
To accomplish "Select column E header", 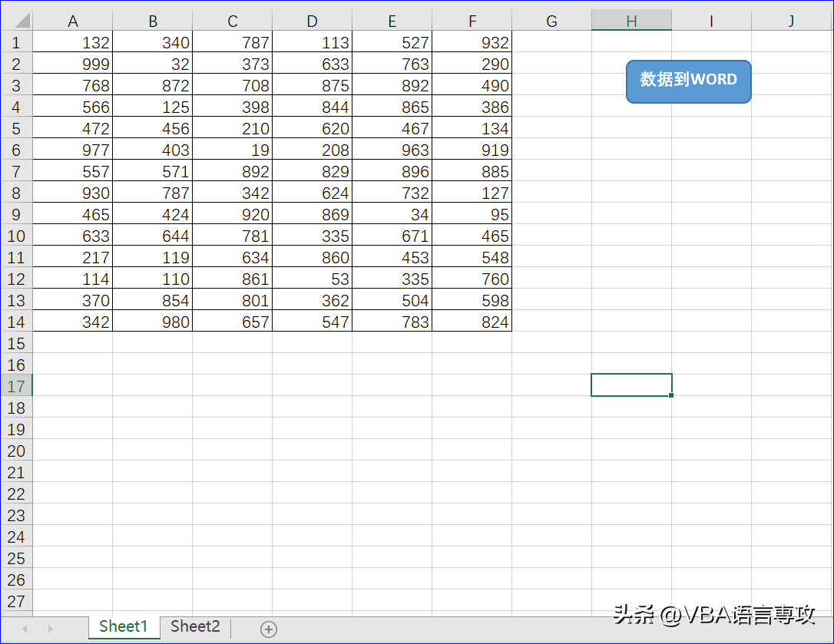I will pos(392,21).
